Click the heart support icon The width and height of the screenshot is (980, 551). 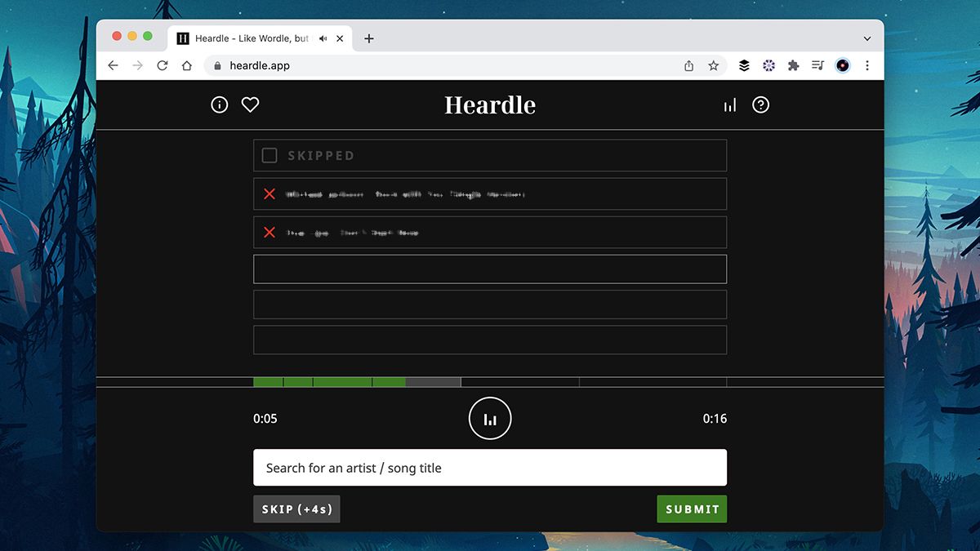tap(250, 104)
